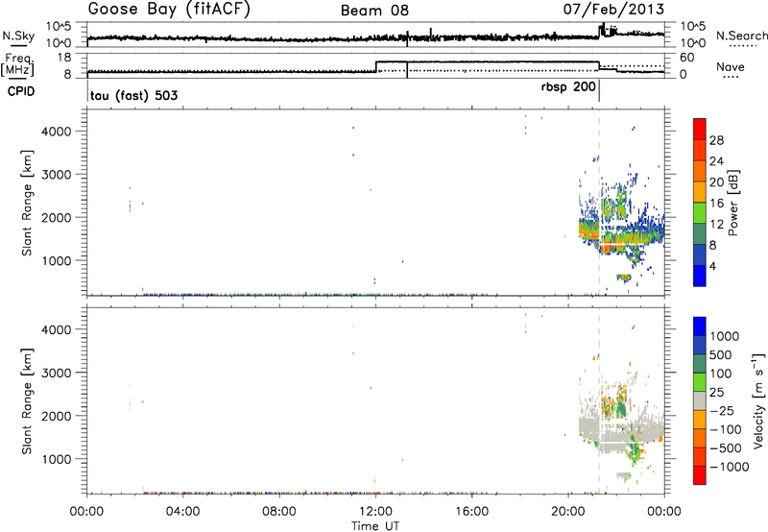Click the '-25' velocity colorbar value
768x532 pixels.
point(722,410)
